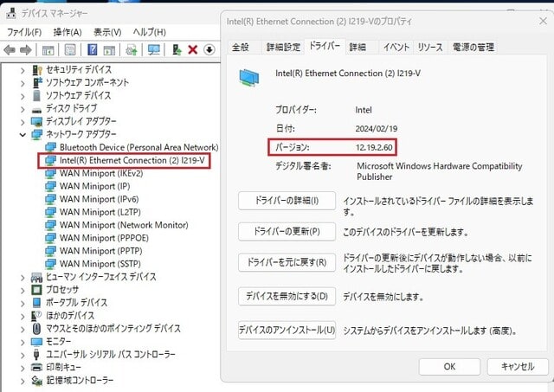Click the ほかのデバイス category icon
The height and width of the screenshot is (392, 554).
[x=36, y=316]
